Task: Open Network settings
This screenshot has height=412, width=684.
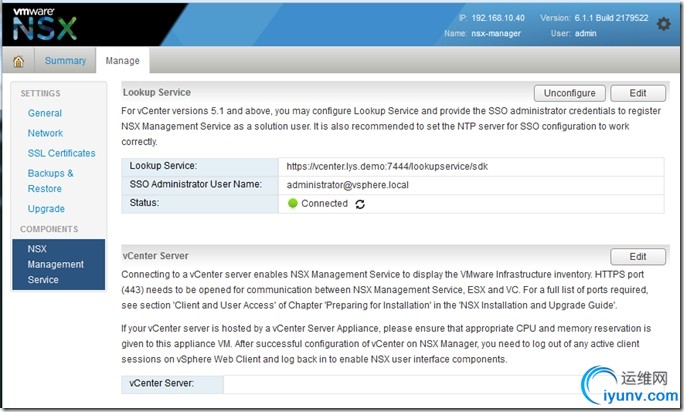Action: (45, 133)
